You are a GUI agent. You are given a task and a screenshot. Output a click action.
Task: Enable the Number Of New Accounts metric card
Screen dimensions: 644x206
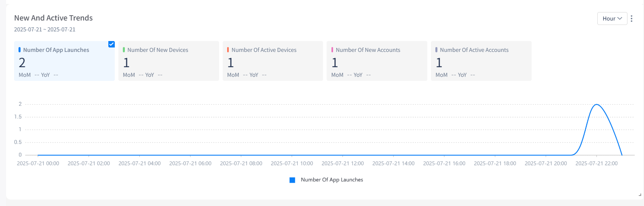click(x=377, y=61)
